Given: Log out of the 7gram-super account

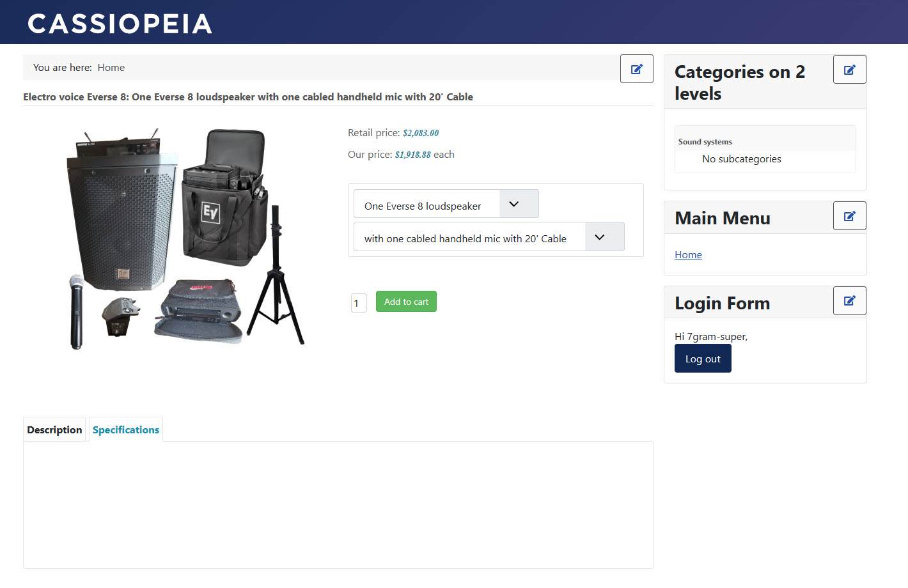Looking at the screenshot, I should [x=703, y=359].
